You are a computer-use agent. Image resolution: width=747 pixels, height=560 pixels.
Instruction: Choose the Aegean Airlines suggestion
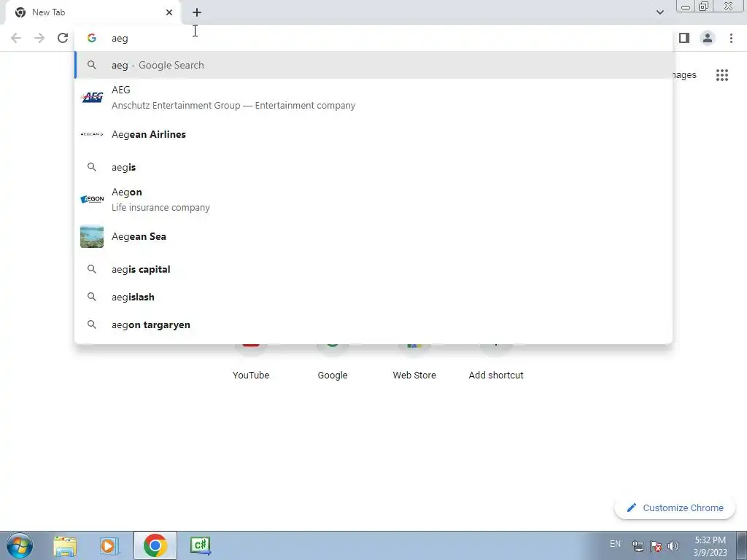tap(373, 134)
